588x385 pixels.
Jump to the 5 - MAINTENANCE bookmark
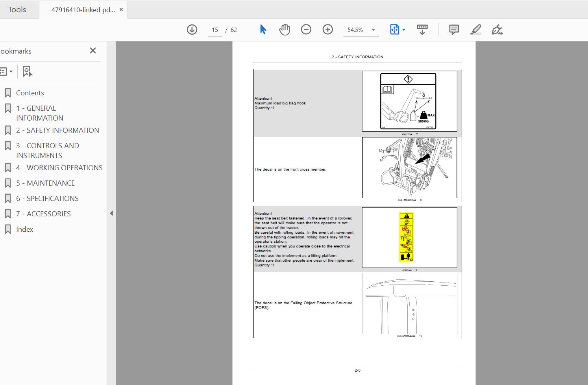click(x=45, y=183)
